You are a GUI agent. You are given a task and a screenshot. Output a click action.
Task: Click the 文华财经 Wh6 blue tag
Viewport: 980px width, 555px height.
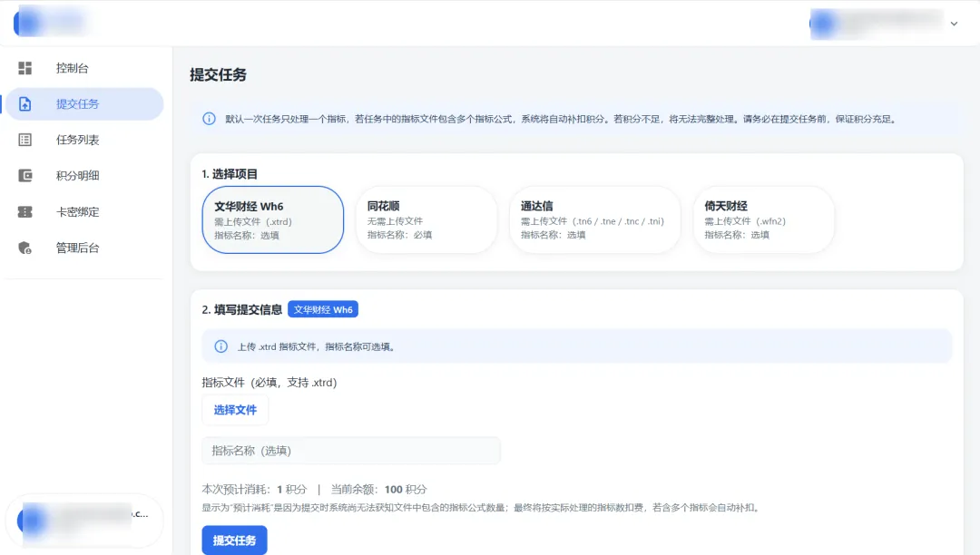click(323, 309)
